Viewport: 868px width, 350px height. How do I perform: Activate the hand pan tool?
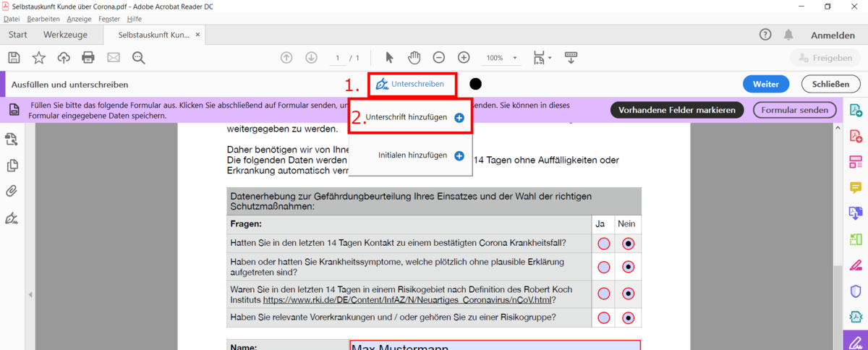click(414, 58)
